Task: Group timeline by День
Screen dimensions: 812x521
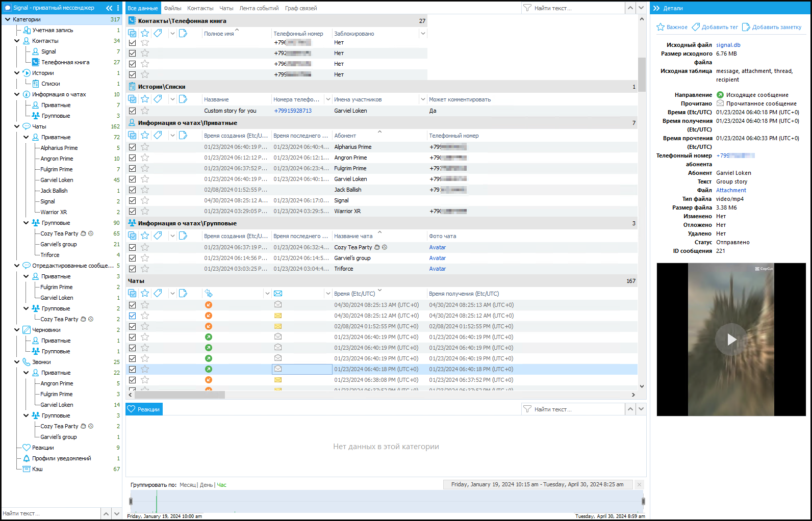Action: coord(206,485)
